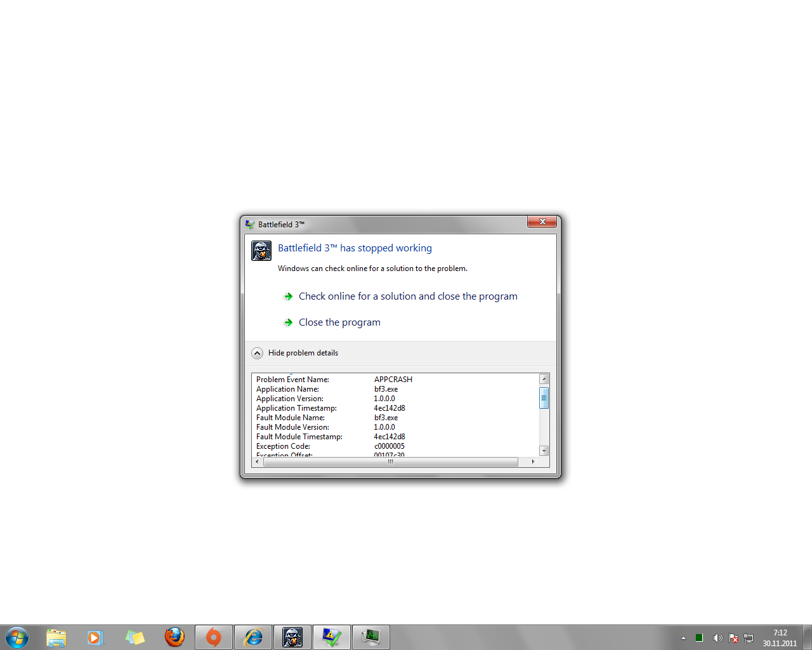
Task: Click the down arrow of details vertical scrollbar
Action: click(x=544, y=451)
